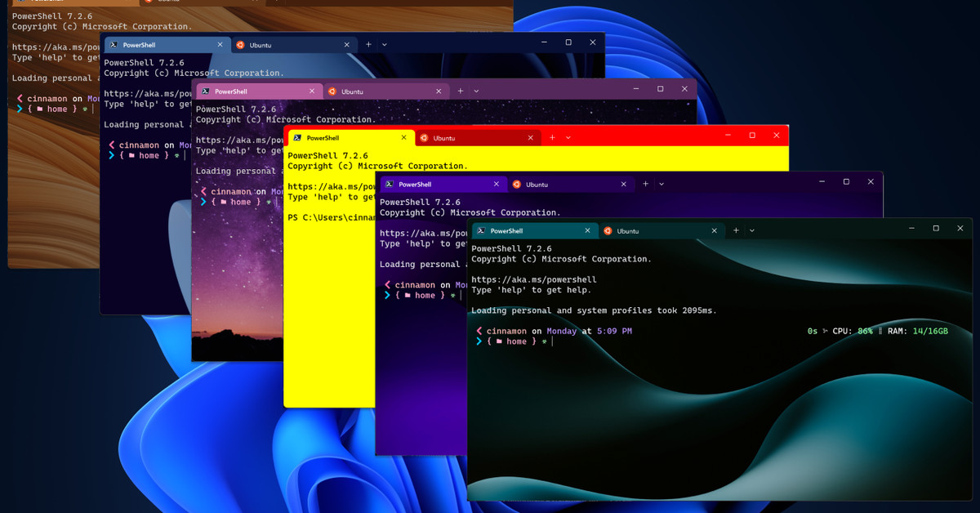Viewport: 980px width, 513px height.
Task: Open a new tab in the yellow terminal window
Action: pyautogui.click(x=552, y=137)
